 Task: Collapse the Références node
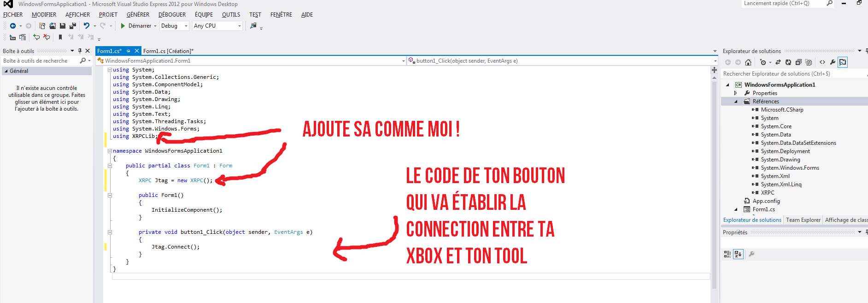pyautogui.click(x=736, y=101)
